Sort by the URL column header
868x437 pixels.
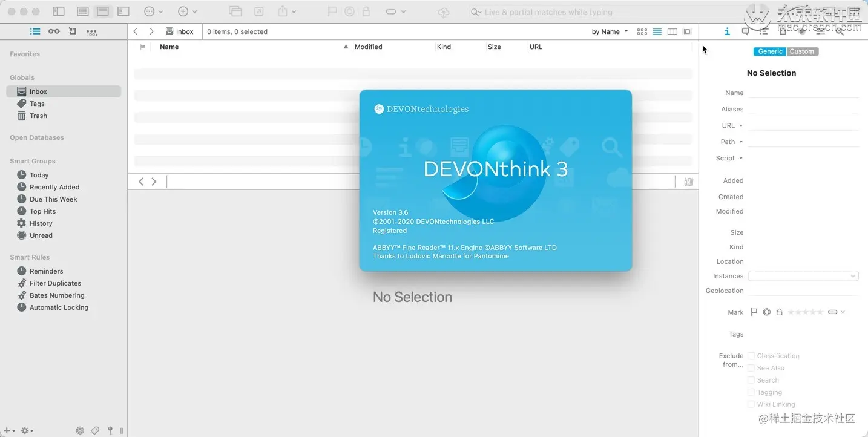click(536, 47)
